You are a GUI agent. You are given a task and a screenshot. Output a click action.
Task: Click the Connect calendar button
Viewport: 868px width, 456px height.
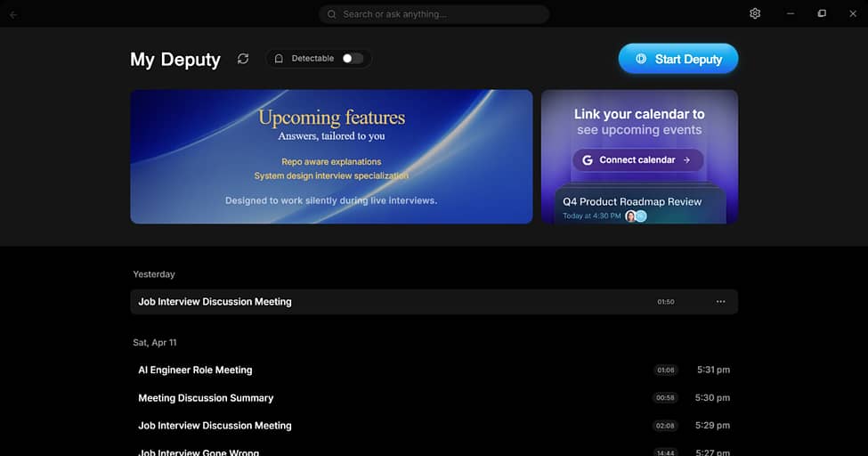638,160
